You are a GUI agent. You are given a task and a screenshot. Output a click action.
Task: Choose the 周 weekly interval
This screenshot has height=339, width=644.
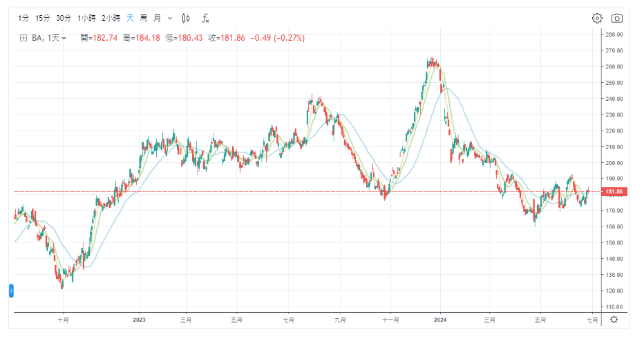tap(143, 18)
